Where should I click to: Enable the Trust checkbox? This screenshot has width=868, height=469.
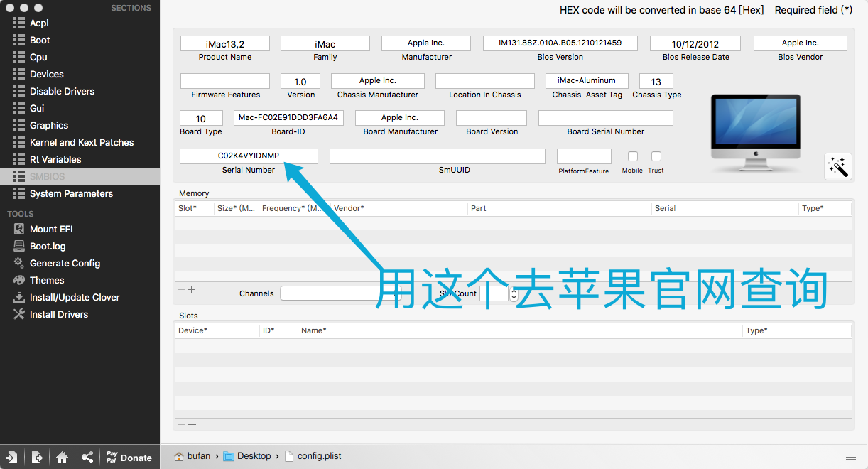tap(656, 156)
